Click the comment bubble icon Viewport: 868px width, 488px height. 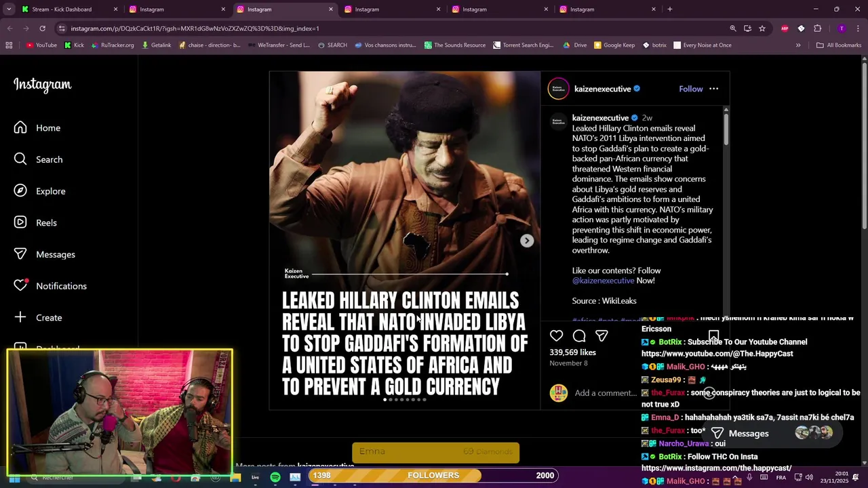pos(579,335)
